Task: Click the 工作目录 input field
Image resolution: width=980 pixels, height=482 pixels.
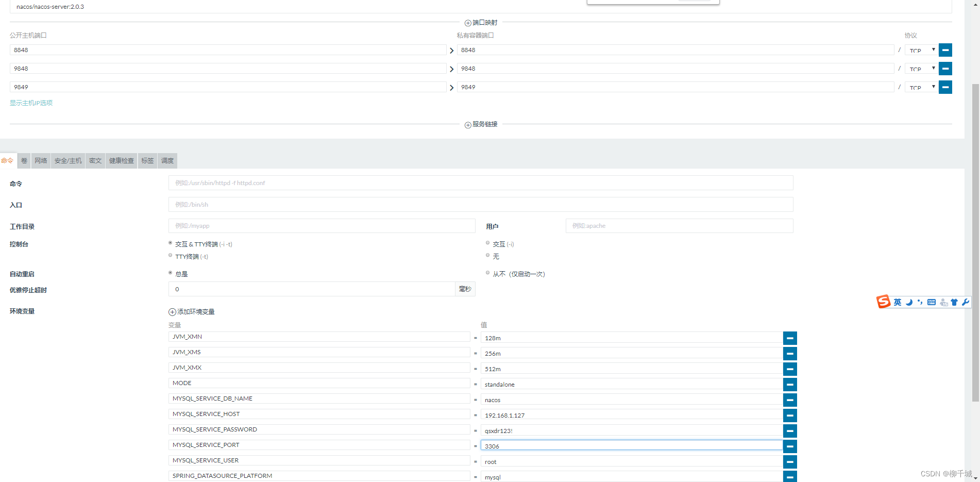Action: point(322,226)
